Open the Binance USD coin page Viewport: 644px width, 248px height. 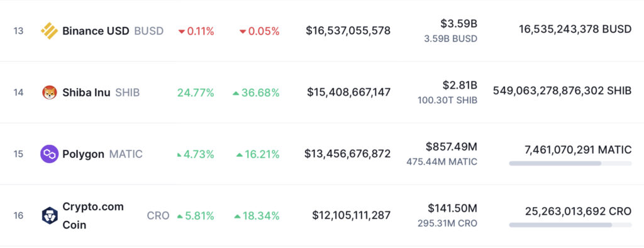point(96,31)
